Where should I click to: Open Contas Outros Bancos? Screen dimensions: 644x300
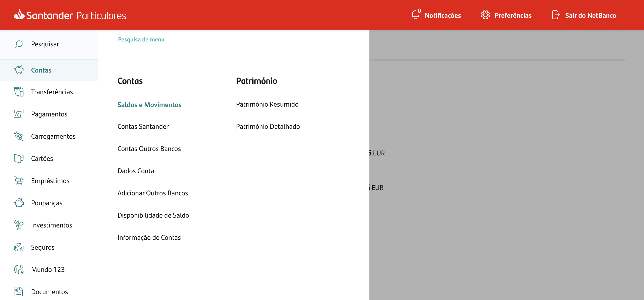(x=149, y=149)
